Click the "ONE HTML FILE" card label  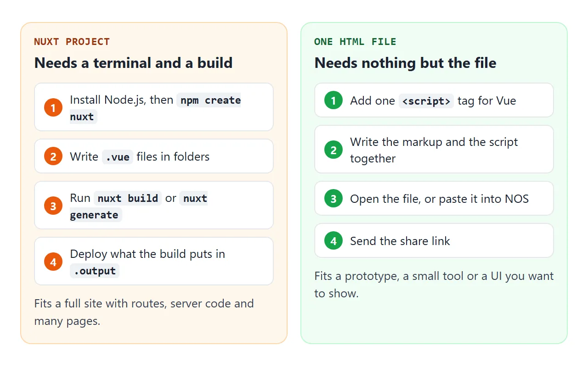tap(355, 42)
